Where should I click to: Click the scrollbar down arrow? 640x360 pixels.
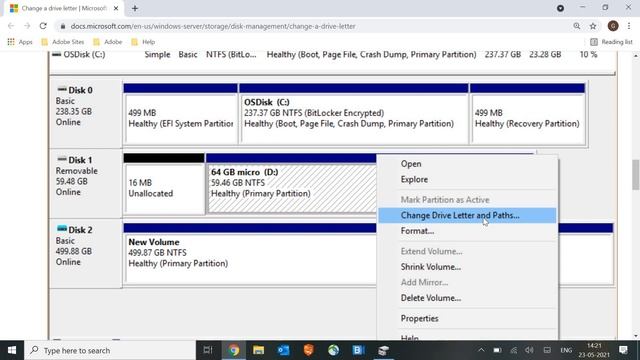click(636, 336)
